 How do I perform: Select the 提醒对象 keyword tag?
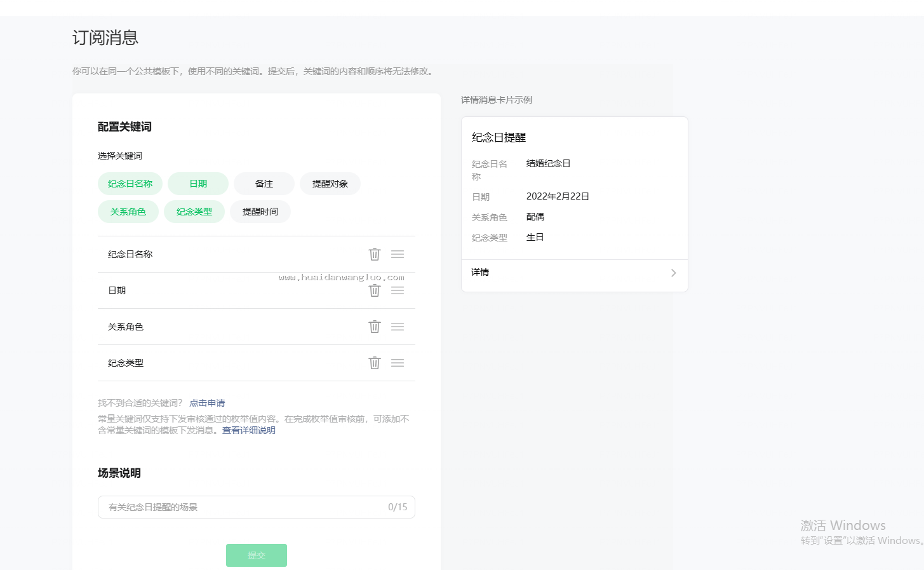330,184
